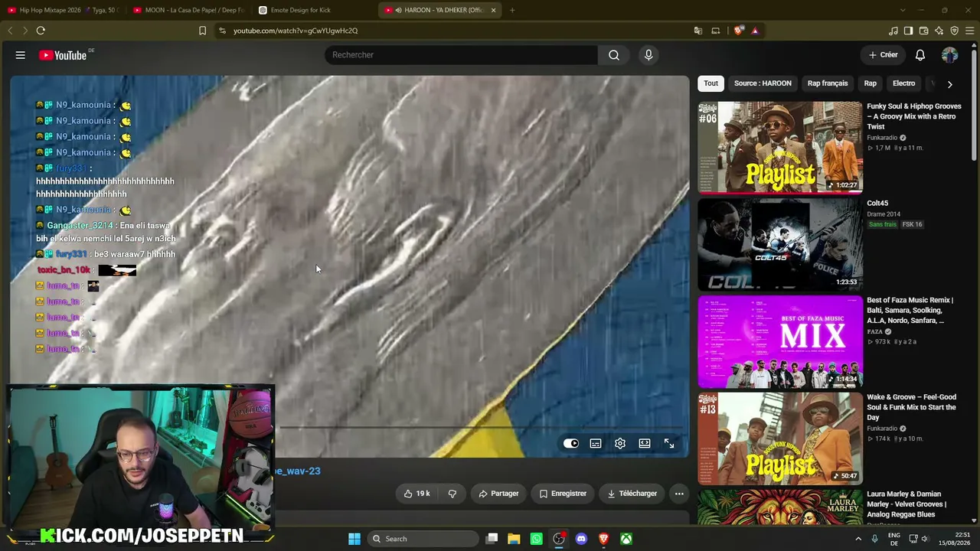This screenshot has width=980, height=551.
Task: Open WhatsApp from the taskbar
Action: pos(537,539)
